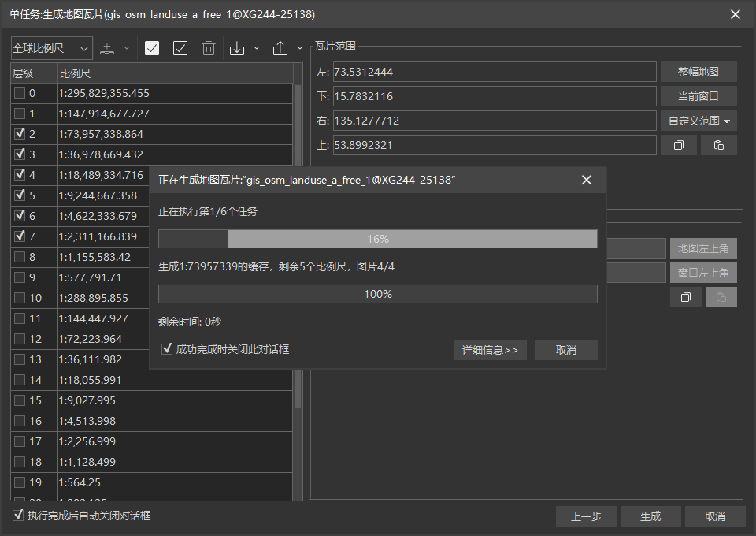This screenshot has width=756, height=536.
Task: Copy the tile range bounds values
Action: (x=678, y=145)
